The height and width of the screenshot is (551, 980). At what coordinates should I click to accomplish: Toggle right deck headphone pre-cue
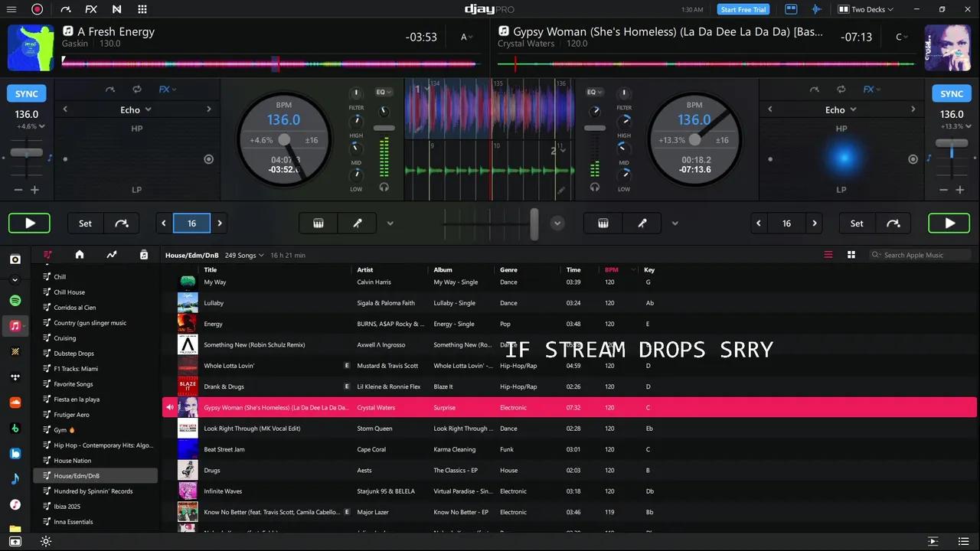tap(594, 187)
